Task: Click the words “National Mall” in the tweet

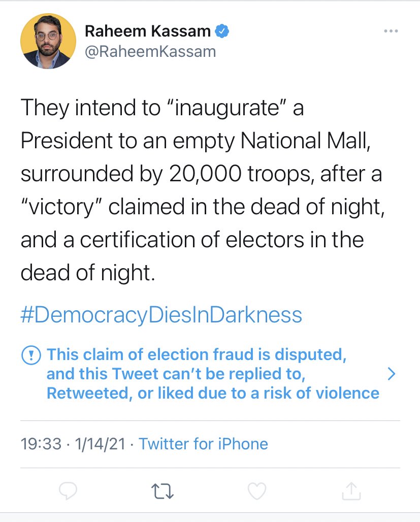Action: [300, 142]
